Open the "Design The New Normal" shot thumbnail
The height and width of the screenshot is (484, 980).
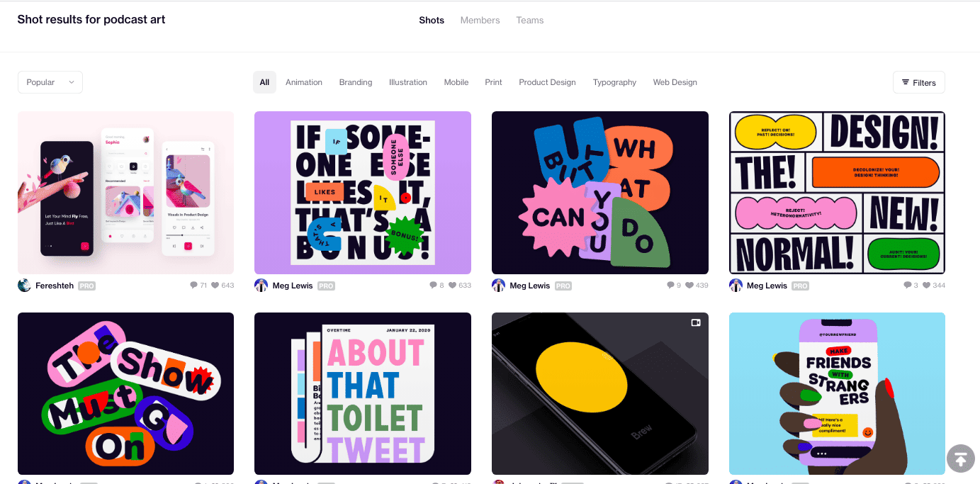click(x=837, y=193)
